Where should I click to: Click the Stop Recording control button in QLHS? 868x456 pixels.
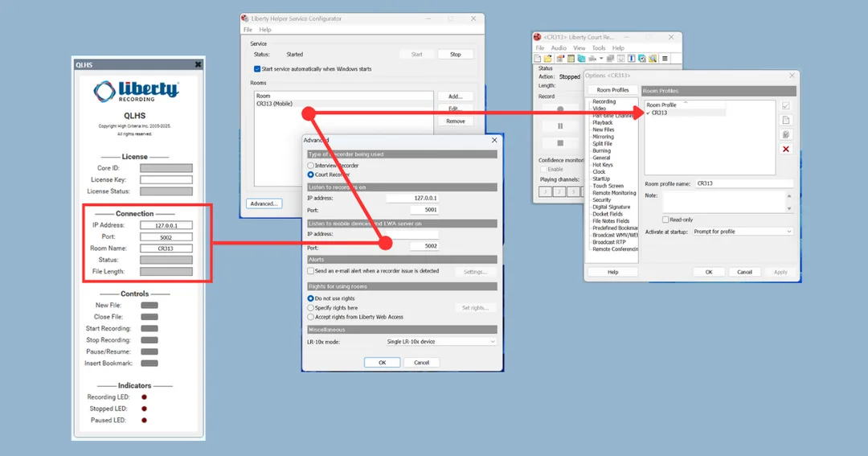click(x=149, y=340)
